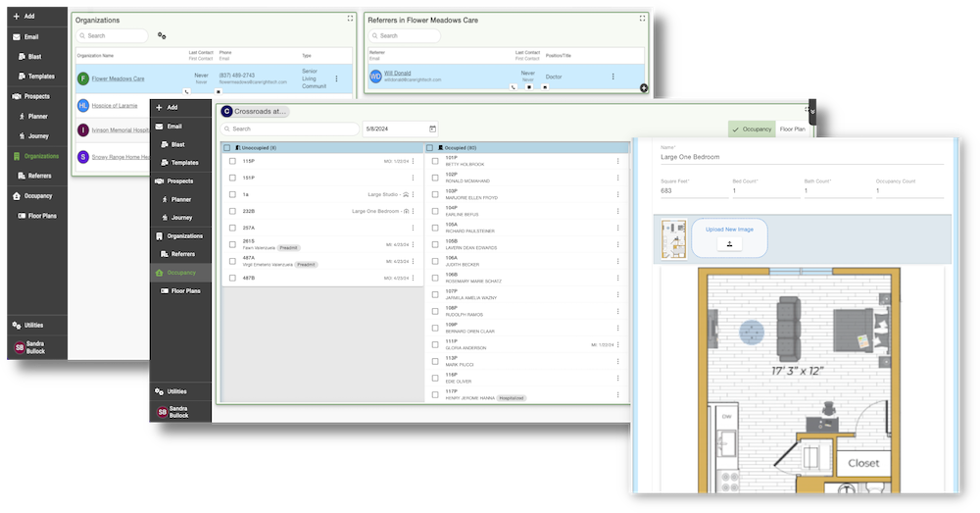Select all units with Unoccupied header checkbox
980x513 pixels.
[227, 147]
